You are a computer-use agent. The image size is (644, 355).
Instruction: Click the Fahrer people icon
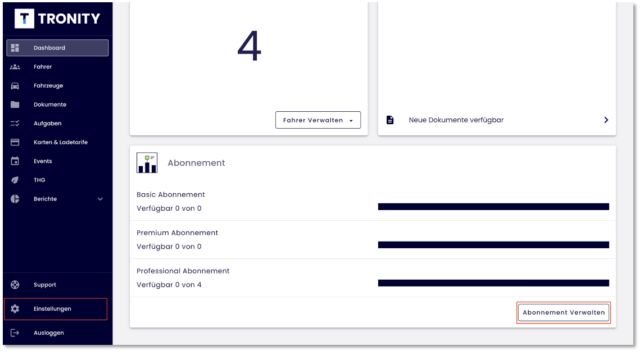click(x=15, y=67)
